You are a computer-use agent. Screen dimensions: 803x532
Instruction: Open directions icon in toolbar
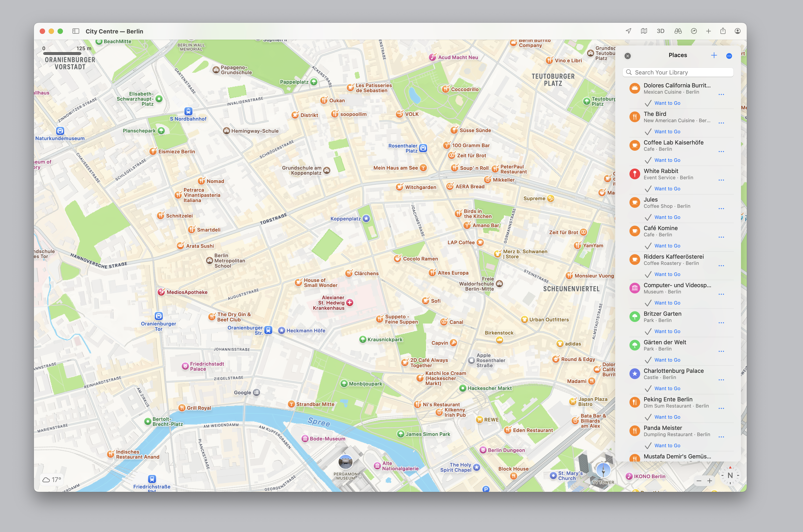[x=694, y=31]
